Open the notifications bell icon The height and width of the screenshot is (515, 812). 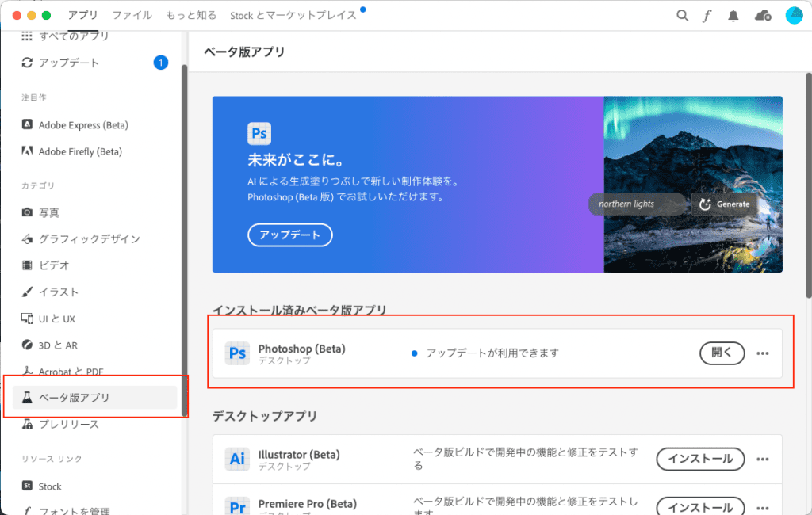[733, 15]
